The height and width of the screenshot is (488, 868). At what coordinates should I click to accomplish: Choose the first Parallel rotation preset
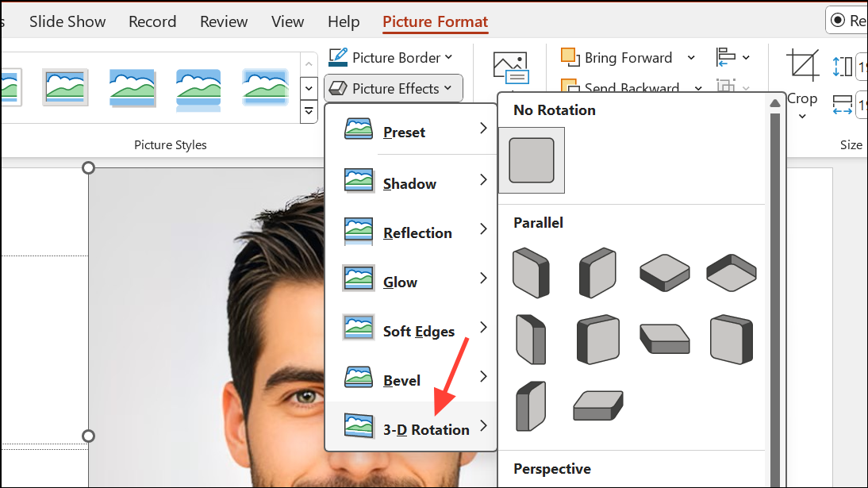pos(531,272)
